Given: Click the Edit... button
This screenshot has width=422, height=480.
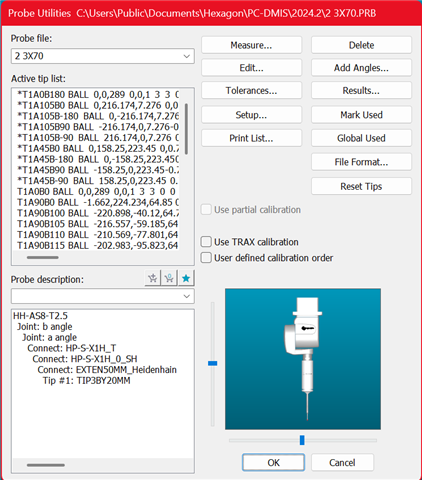Looking at the screenshot, I should 251,68.
